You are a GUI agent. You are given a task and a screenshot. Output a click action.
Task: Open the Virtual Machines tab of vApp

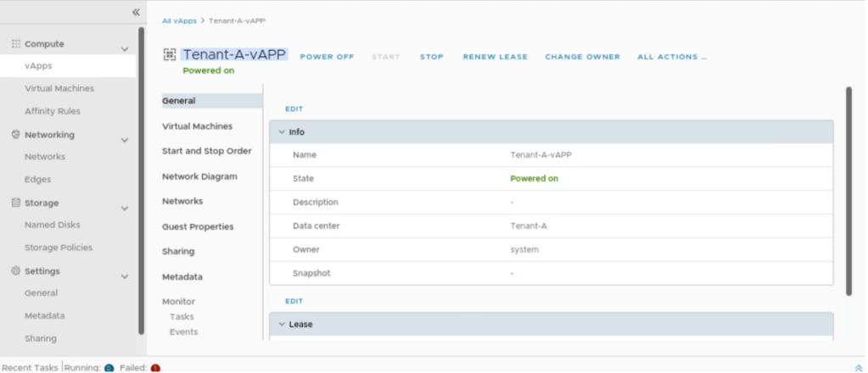point(197,126)
